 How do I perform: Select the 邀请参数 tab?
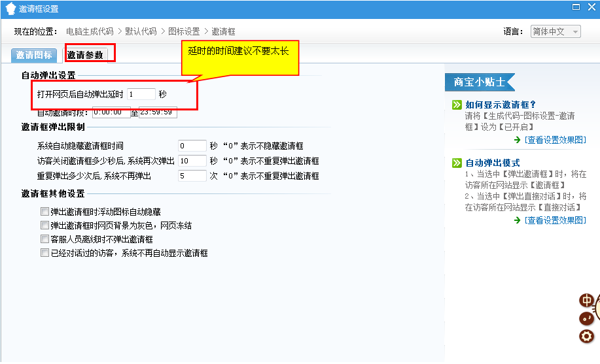pyautogui.click(x=85, y=55)
